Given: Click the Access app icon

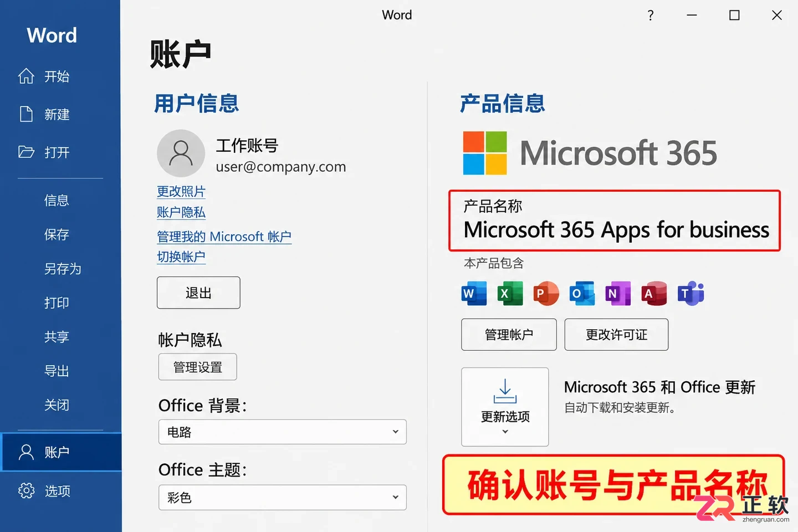Looking at the screenshot, I should click(654, 293).
